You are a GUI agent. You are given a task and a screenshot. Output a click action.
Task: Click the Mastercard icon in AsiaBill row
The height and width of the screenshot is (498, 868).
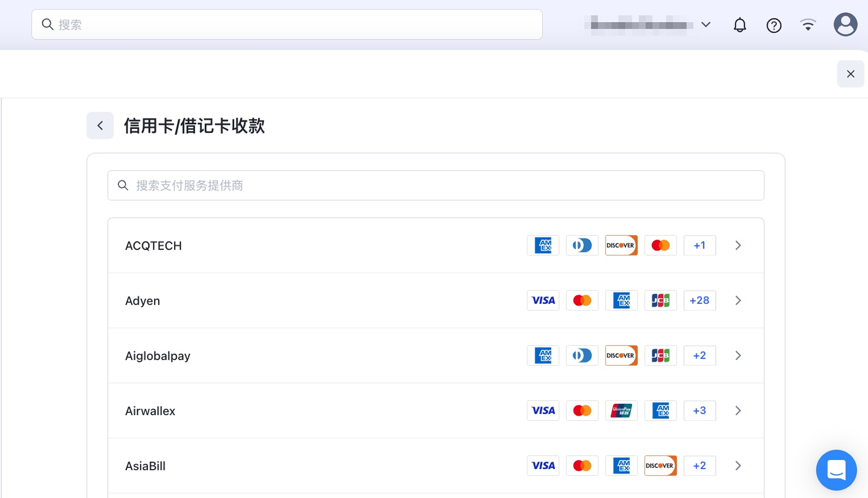pyautogui.click(x=582, y=466)
